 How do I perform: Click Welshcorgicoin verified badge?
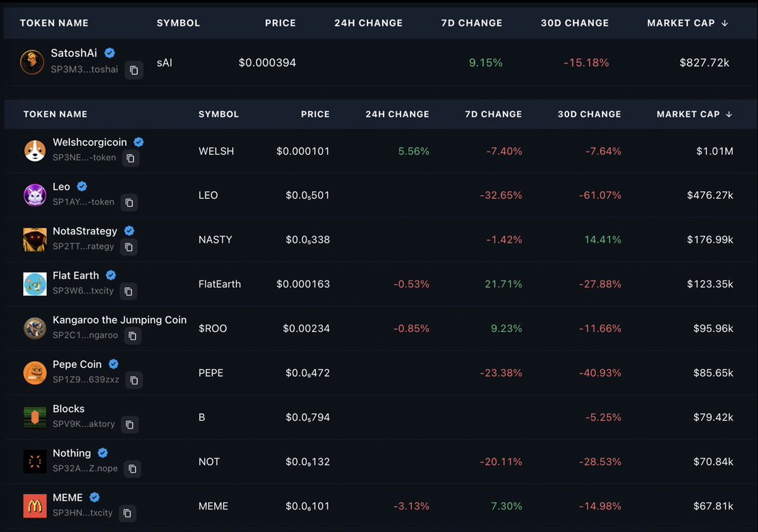138,142
